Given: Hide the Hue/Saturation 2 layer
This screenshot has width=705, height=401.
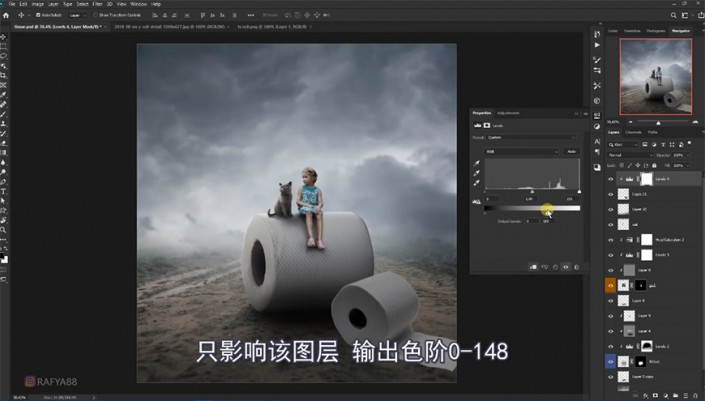Looking at the screenshot, I should [x=611, y=240].
